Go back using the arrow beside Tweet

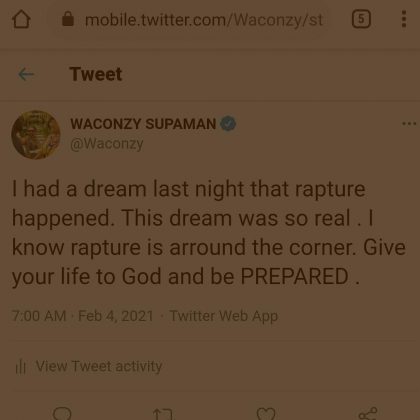(26, 74)
